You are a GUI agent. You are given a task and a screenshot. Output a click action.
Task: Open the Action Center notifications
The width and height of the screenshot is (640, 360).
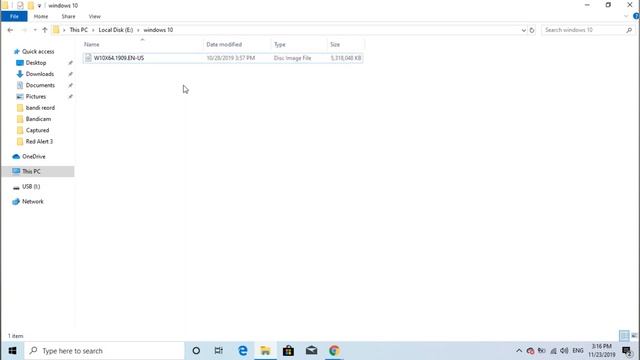coord(627,351)
